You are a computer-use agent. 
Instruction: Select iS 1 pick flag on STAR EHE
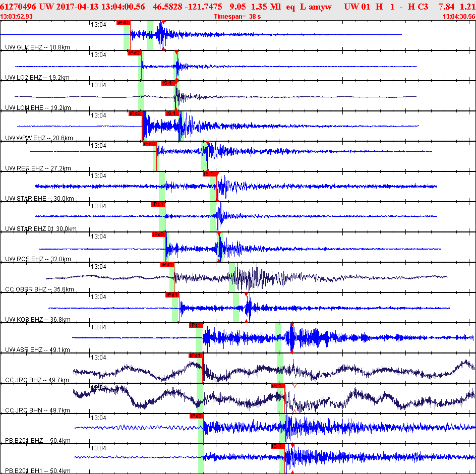click(x=209, y=174)
